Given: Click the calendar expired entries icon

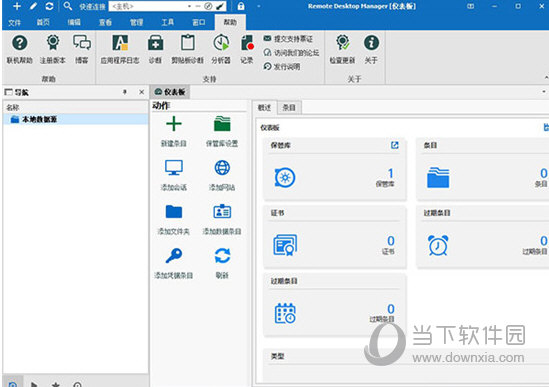Looking at the screenshot, I should pyautogui.click(x=285, y=313).
